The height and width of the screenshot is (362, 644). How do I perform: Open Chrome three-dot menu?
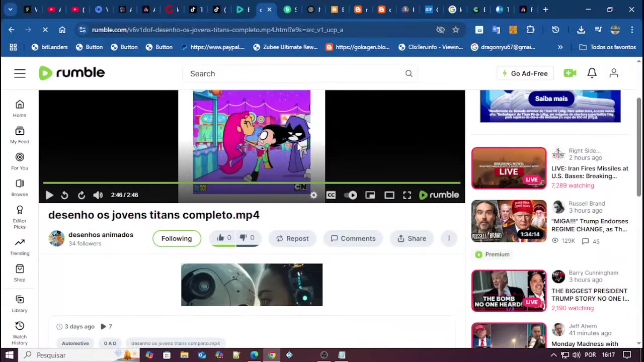point(632,30)
